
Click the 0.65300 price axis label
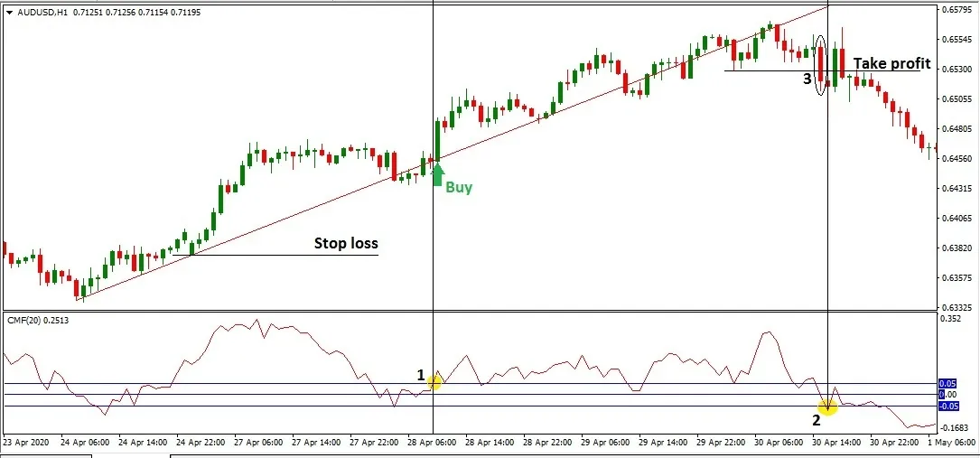(x=957, y=69)
